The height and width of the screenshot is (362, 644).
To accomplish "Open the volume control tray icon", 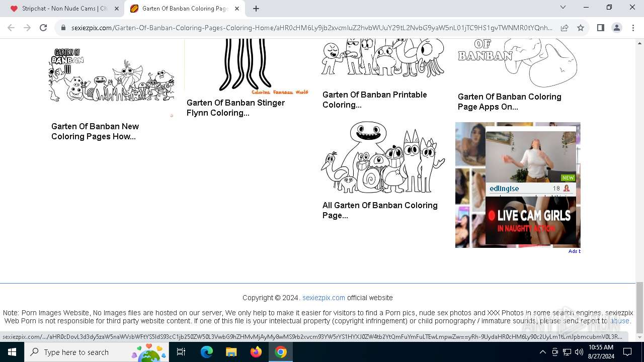I will 579,352.
